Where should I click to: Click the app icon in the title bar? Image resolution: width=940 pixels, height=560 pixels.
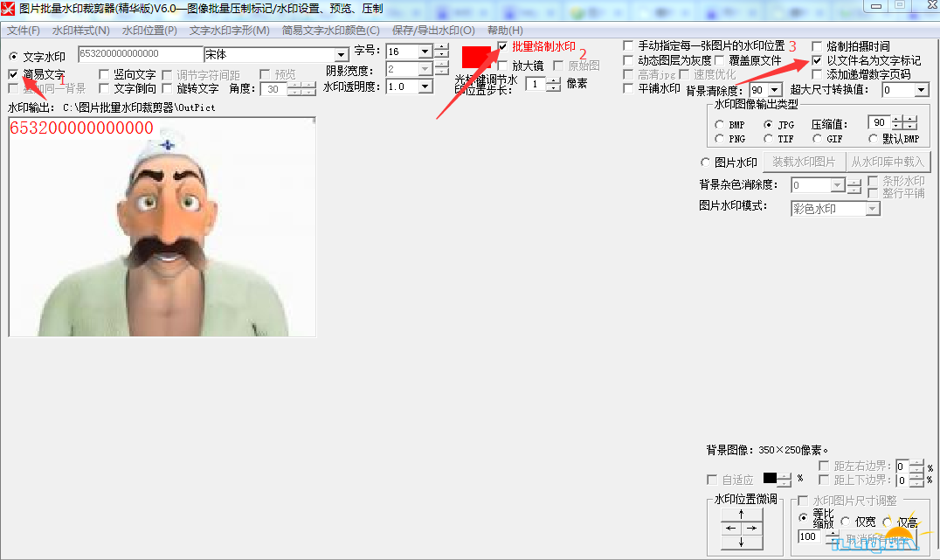coord(8,9)
